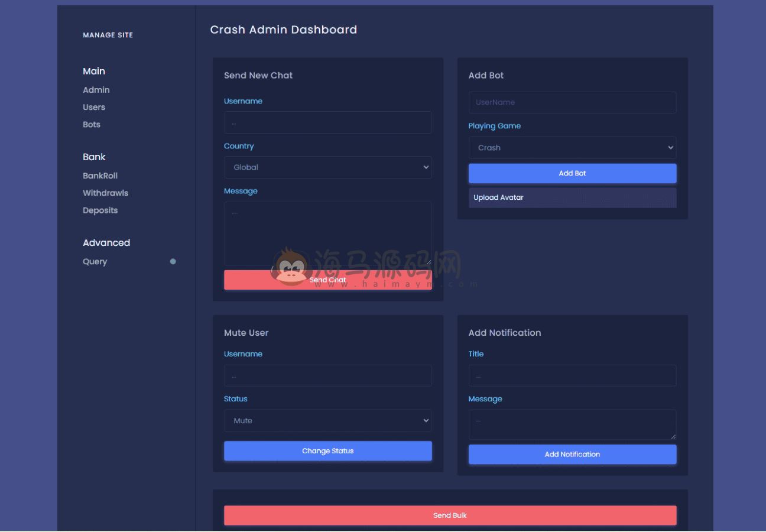766x532 pixels.
Task: Open the Bots page
Action: pos(92,125)
